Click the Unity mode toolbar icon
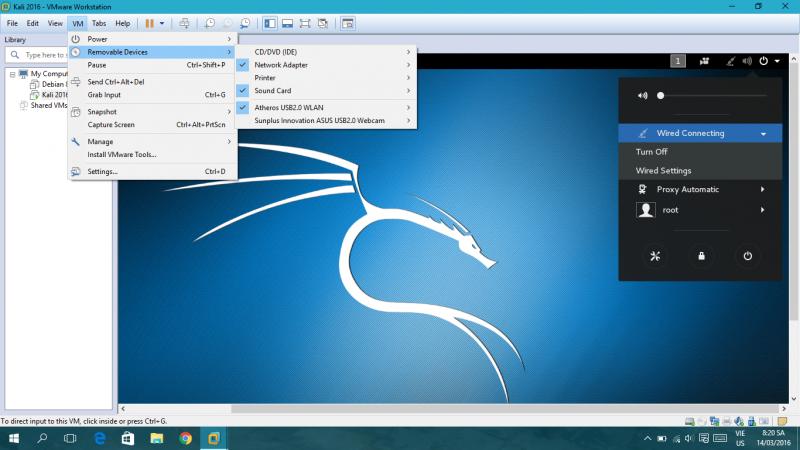800x450 pixels. pyautogui.click(x=322, y=23)
